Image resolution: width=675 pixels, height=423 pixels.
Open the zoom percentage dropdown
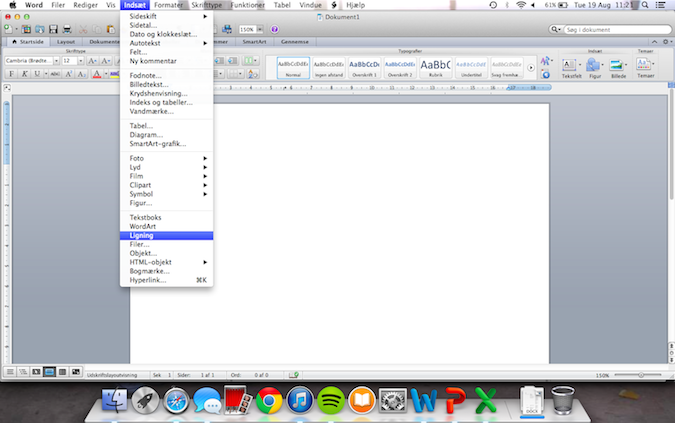260,30
